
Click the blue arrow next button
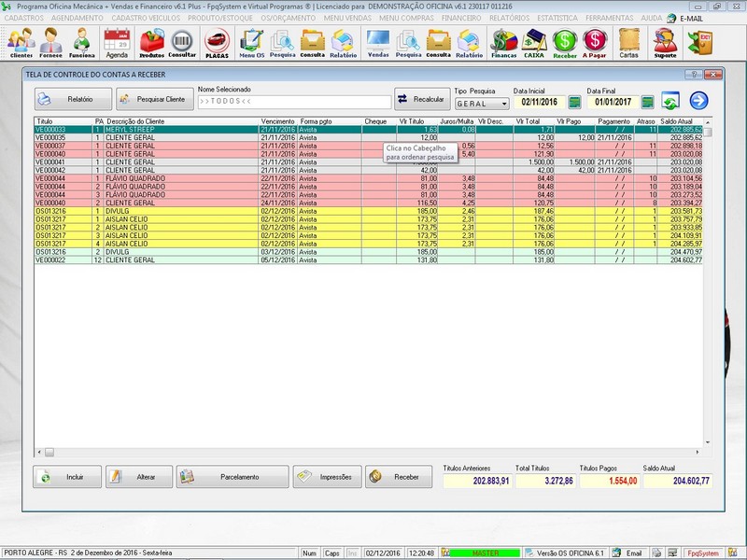(x=698, y=101)
